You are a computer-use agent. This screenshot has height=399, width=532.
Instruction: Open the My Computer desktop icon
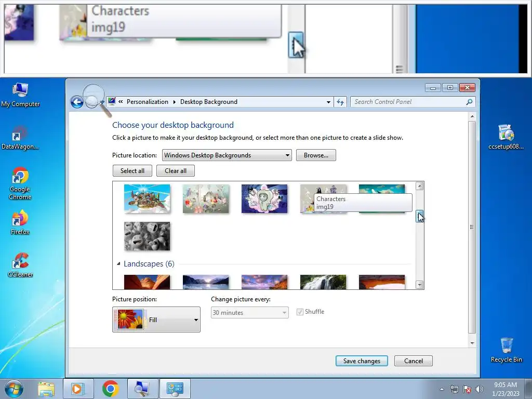point(20,95)
